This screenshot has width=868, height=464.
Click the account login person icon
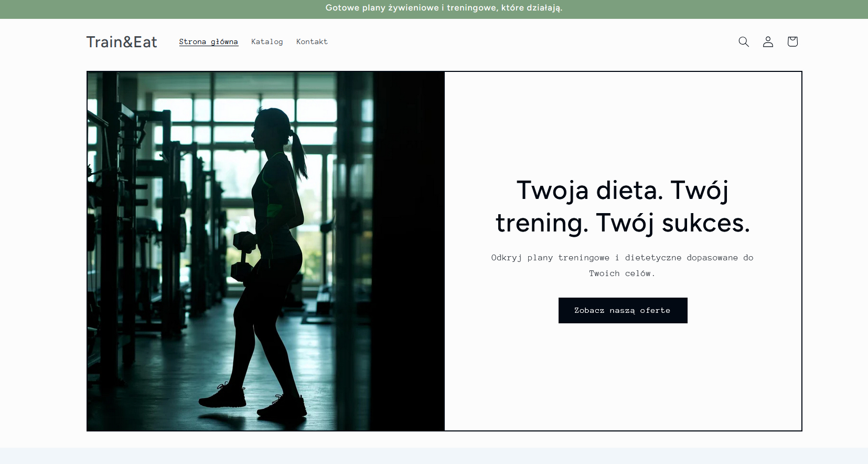[768, 41]
